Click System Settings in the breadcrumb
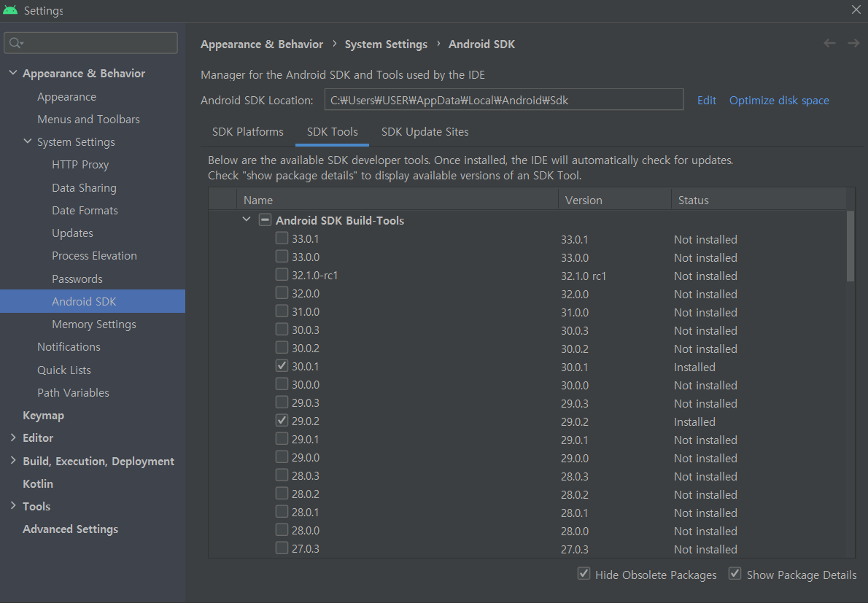 (x=386, y=44)
